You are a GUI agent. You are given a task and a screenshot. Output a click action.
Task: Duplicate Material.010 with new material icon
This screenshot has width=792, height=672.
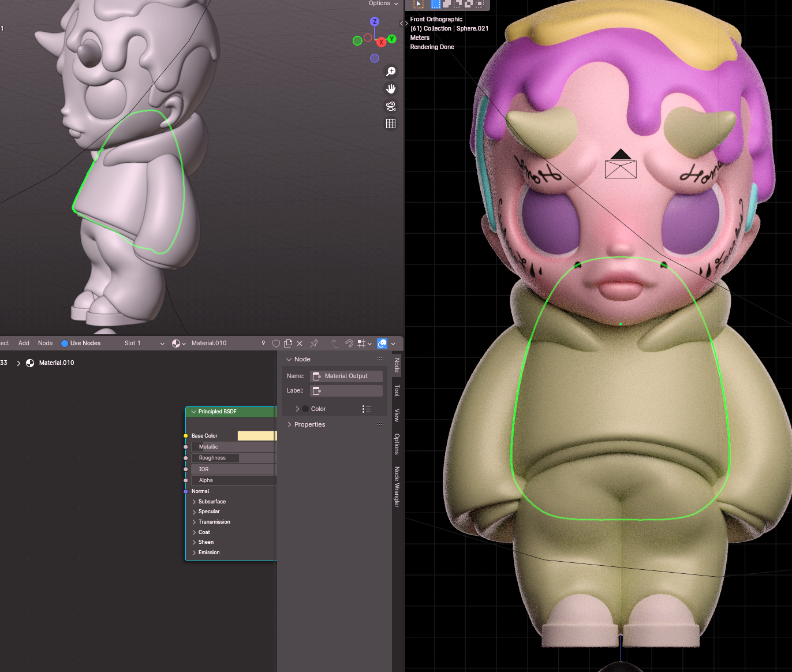pyautogui.click(x=288, y=344)
